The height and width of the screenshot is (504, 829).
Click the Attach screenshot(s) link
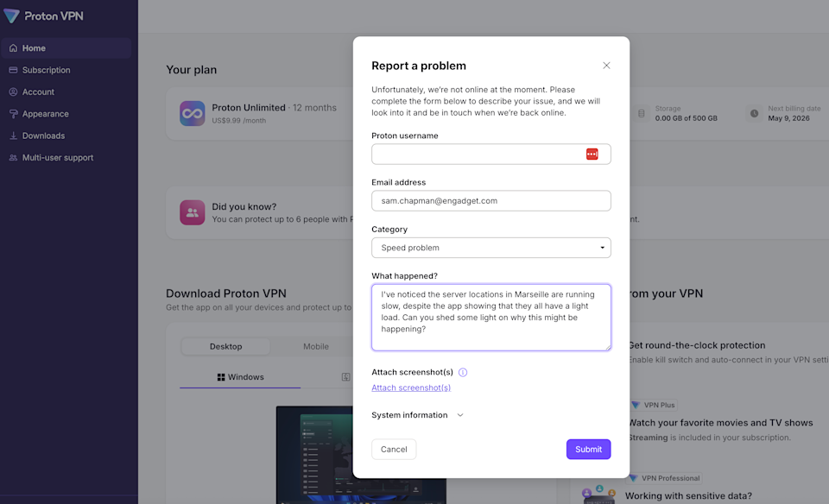coord(410,387)
